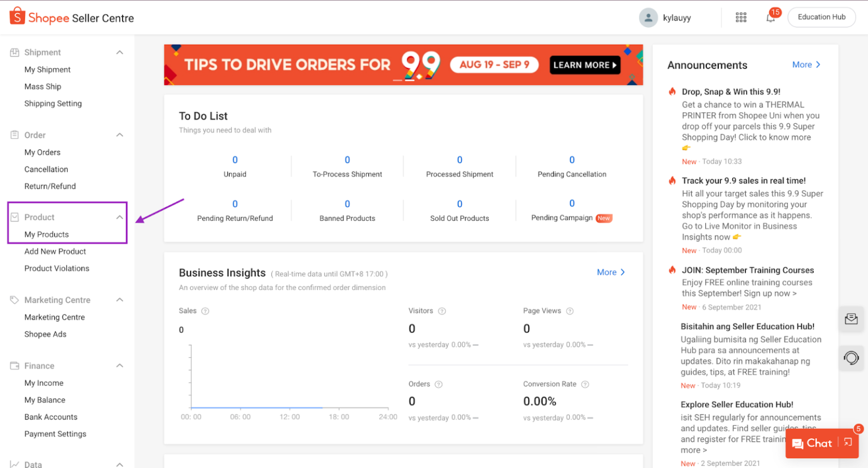The image size is (868, 468).
Task: Collapse the Shipment sidebar section
Action: pyautogui.click(x=119, y=52)
